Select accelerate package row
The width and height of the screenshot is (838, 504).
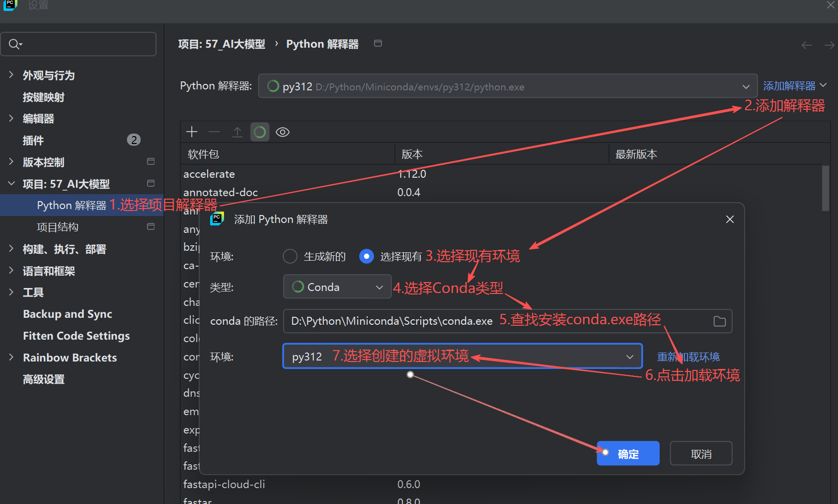pos(501,174)
